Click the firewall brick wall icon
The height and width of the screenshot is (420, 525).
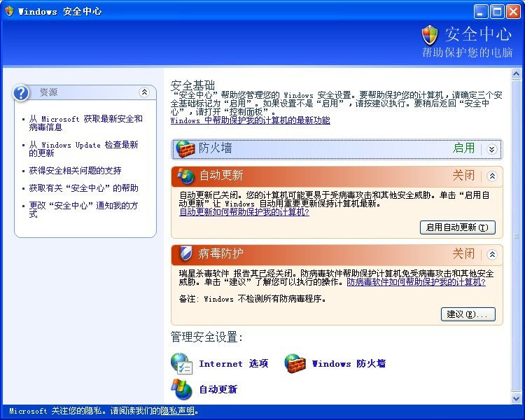click(185, 148)
